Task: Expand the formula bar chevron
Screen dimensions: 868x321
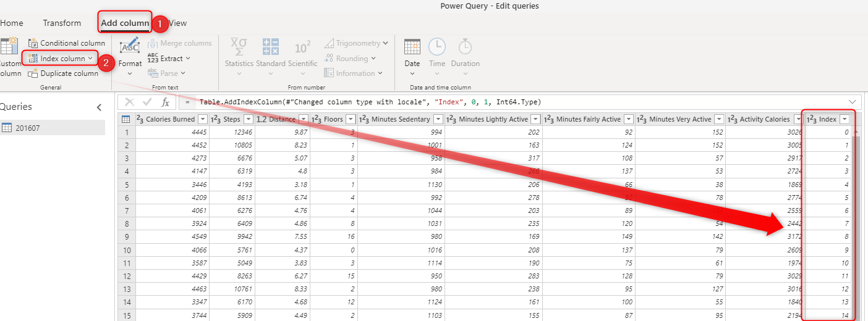Action: tap(854, 102)
